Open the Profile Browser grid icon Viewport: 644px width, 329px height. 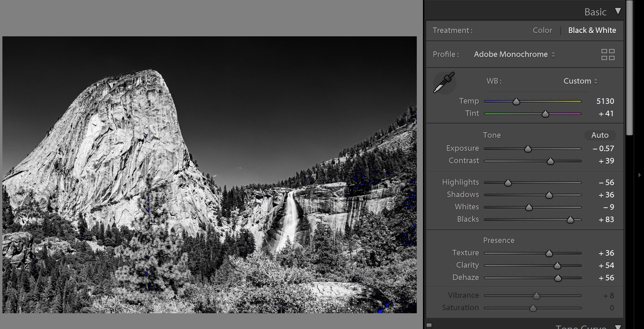[608, 54]
